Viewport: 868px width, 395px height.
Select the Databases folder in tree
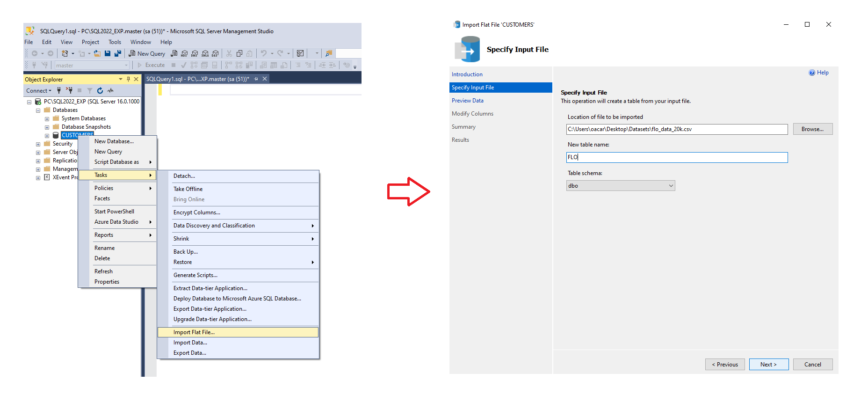pyautogui.click(x=65, y=110)
